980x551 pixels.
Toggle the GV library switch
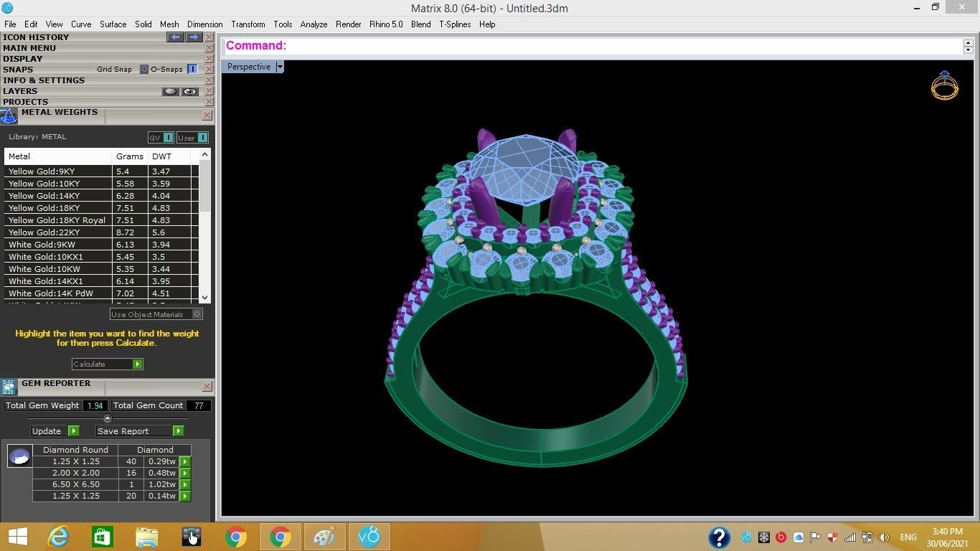pyautogui.click(x=168, y=138)
